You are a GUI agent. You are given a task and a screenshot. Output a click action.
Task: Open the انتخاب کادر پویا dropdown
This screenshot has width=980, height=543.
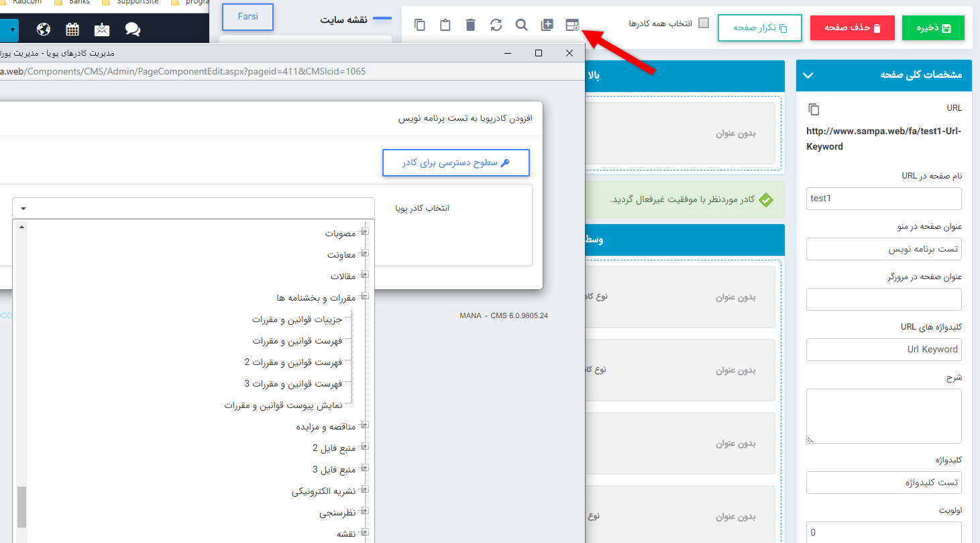[193, 208]
